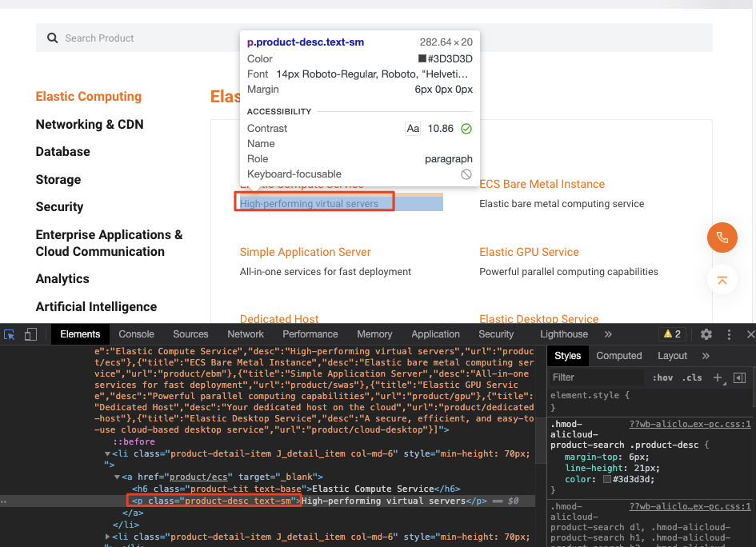Click the search magnifier icon
The height and width of the screenshot is (547, 756).
pos(52,38)
